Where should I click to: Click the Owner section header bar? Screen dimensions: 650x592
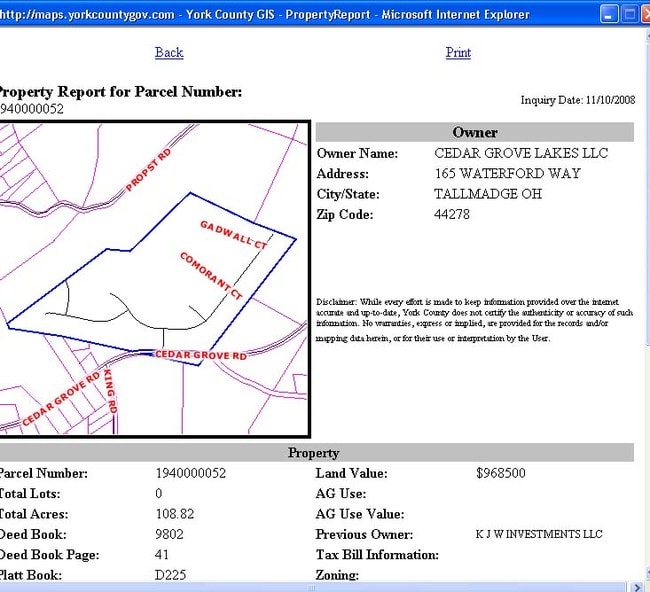point(474,132)
